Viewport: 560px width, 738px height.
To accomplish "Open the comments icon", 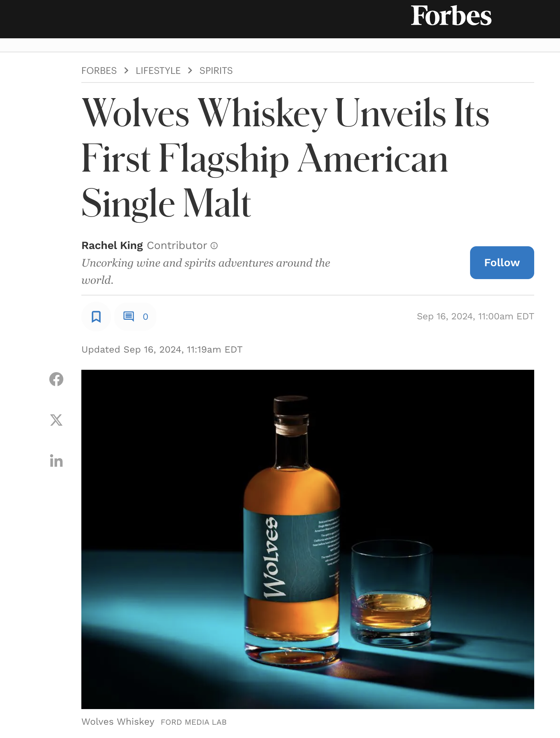I will point(129,316).
